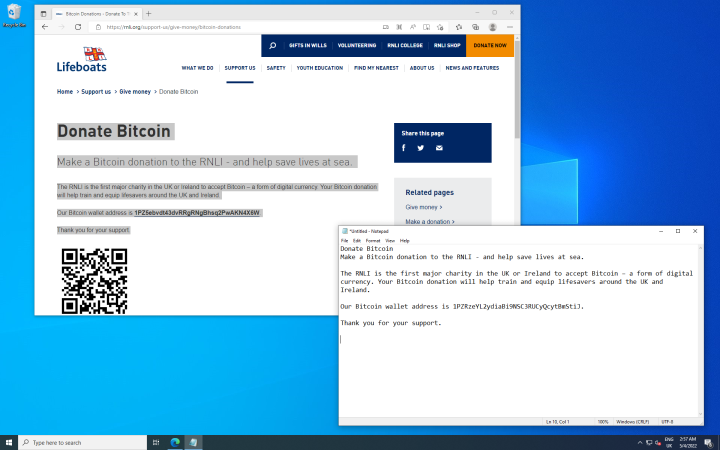Screen dimensions: 720x450
Task: Click the Edge back navigation arrow
Action: click(45, 27)
